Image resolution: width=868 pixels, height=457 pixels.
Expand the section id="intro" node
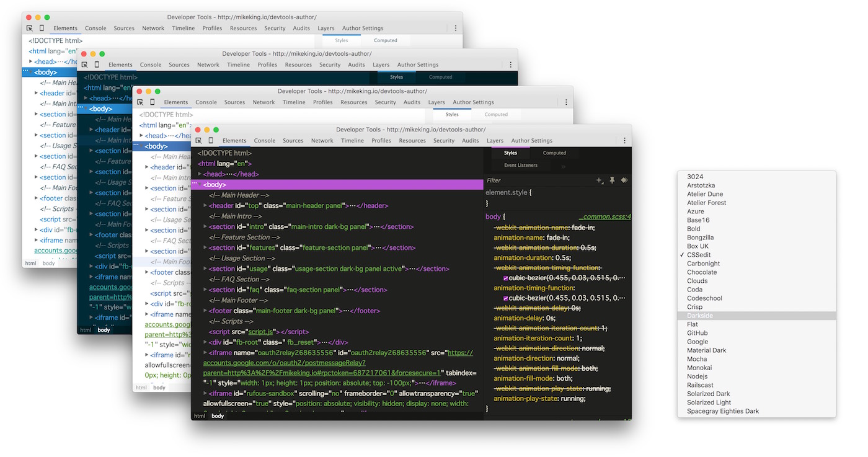(206, 227)
